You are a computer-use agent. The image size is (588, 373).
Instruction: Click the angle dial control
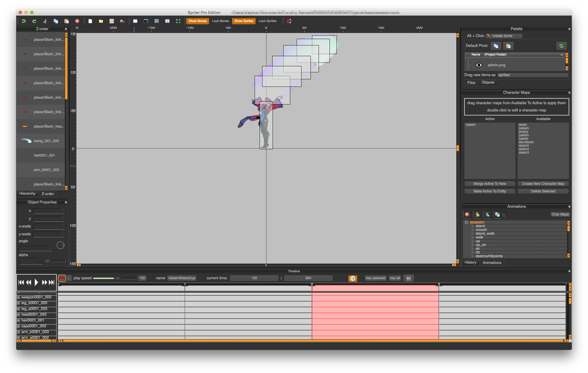[x=60, y=245]
